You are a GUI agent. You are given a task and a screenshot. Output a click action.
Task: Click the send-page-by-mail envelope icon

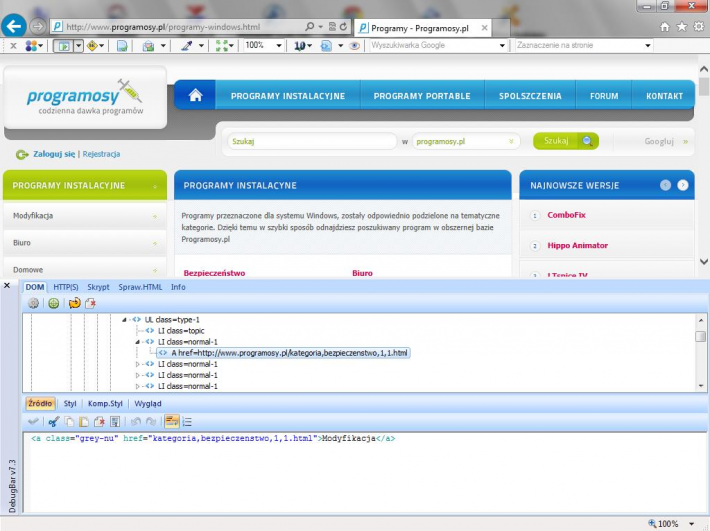(x=148, y=46)
